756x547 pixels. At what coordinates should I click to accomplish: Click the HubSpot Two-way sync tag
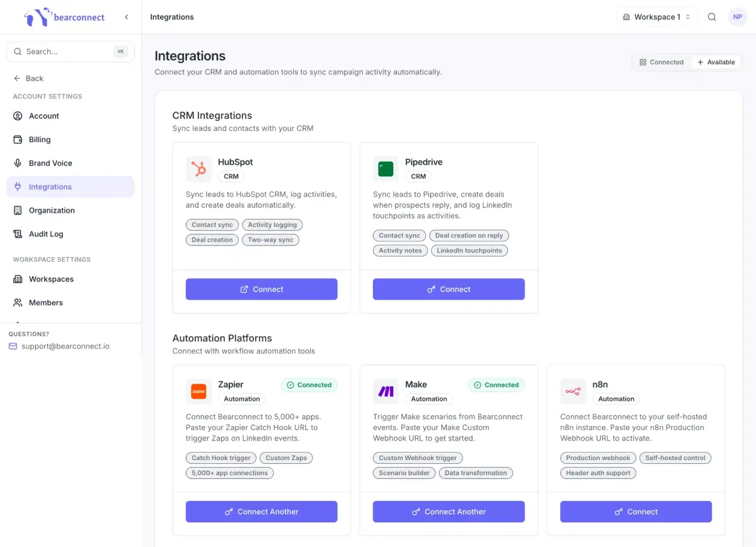[270, 240]
